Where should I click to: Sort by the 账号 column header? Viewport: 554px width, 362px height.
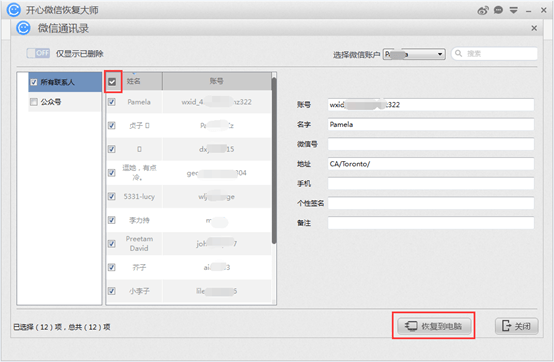(217, 81)
